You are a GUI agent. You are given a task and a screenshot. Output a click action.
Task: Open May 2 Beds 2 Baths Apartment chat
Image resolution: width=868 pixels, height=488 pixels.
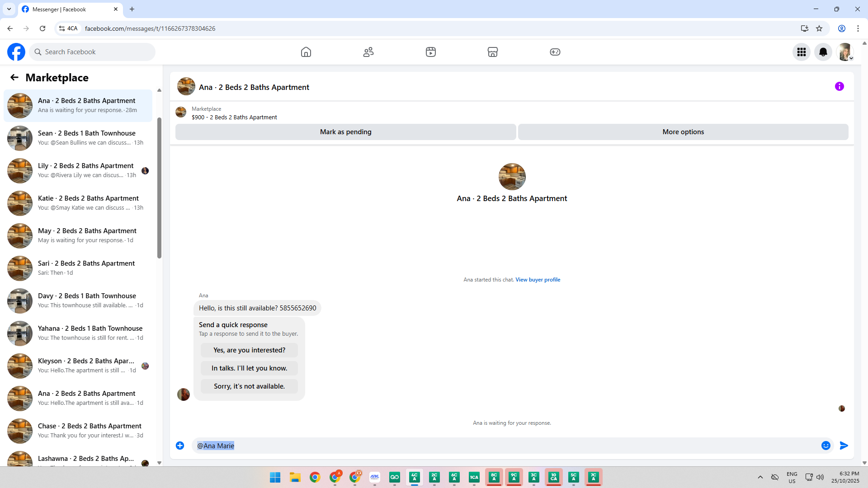point(78,235)
